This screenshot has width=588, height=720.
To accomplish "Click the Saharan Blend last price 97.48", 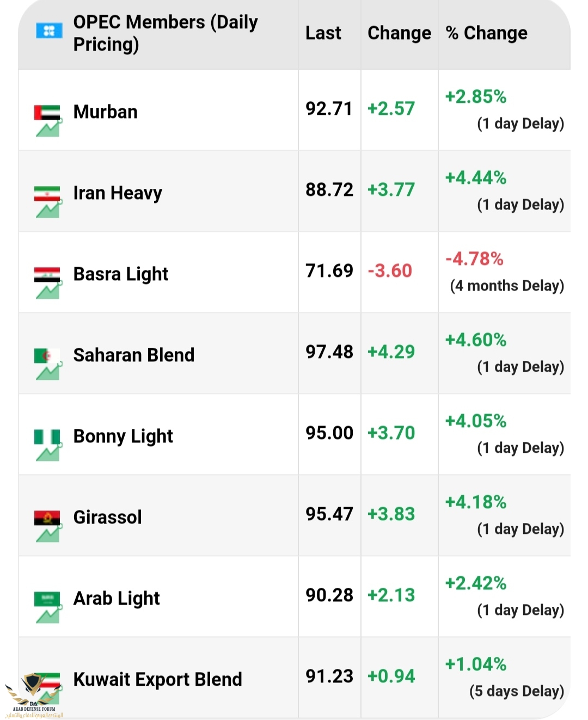I will coord(329,352).
